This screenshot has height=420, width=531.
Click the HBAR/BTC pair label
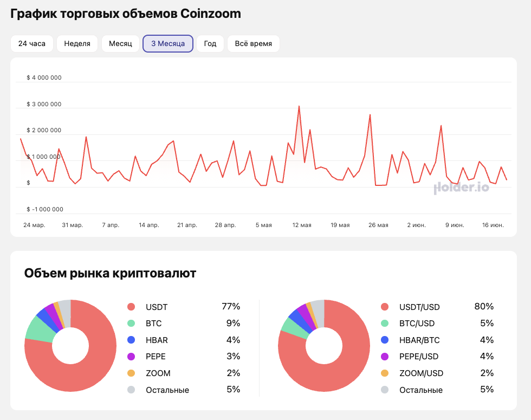[419, 340]
